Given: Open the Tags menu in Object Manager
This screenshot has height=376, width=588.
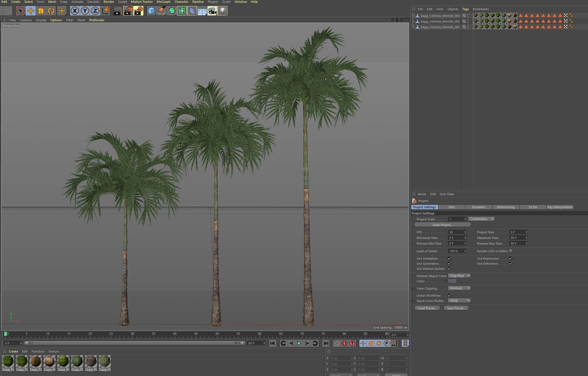Looking at the screenshot, I should 465,9.
